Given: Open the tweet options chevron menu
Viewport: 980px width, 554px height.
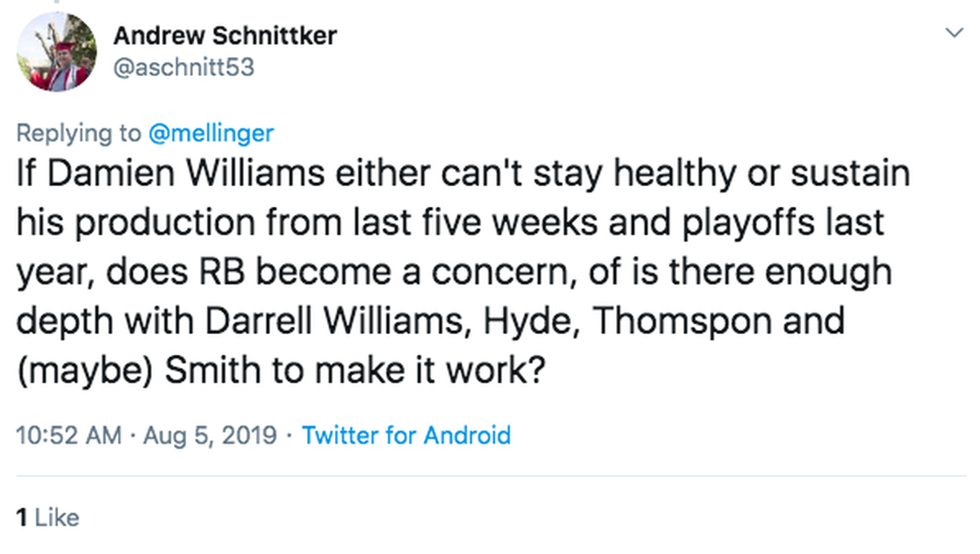Looking at the screenshot, I should coord(953,34).
